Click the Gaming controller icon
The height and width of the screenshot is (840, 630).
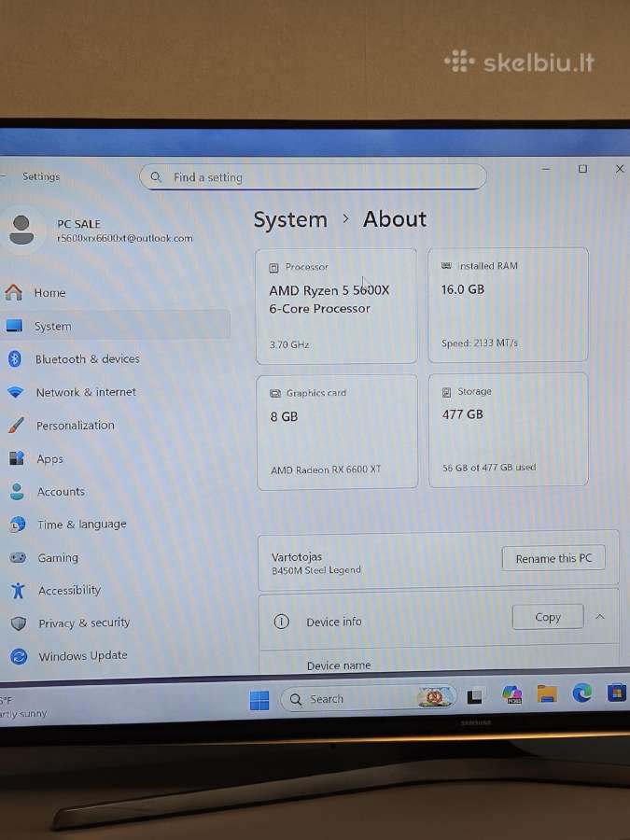click(x=19, y=558)
